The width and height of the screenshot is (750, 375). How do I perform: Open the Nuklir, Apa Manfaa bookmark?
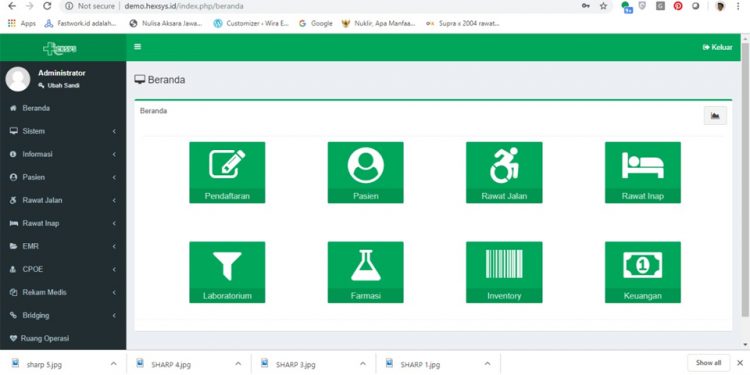pyautogui.click(x=378, y=23)
